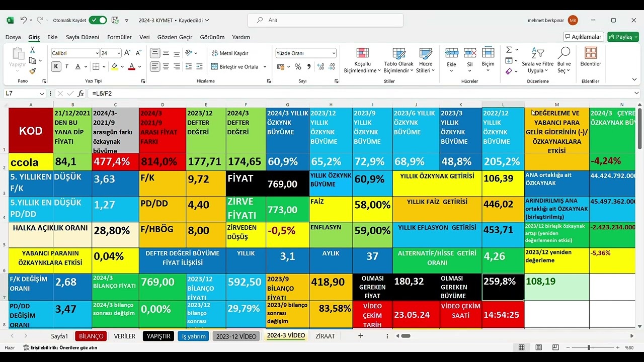Open the Formüller ribbon tab

(x=119, y=37)
